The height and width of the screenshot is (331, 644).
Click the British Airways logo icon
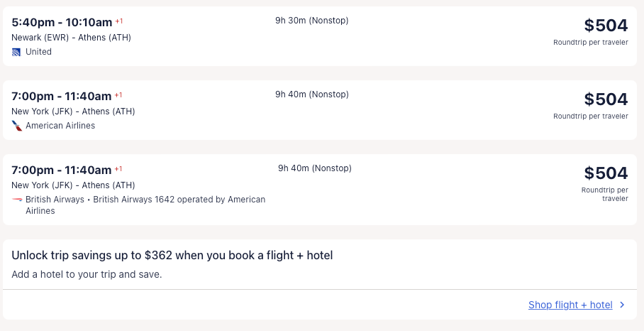17,200
